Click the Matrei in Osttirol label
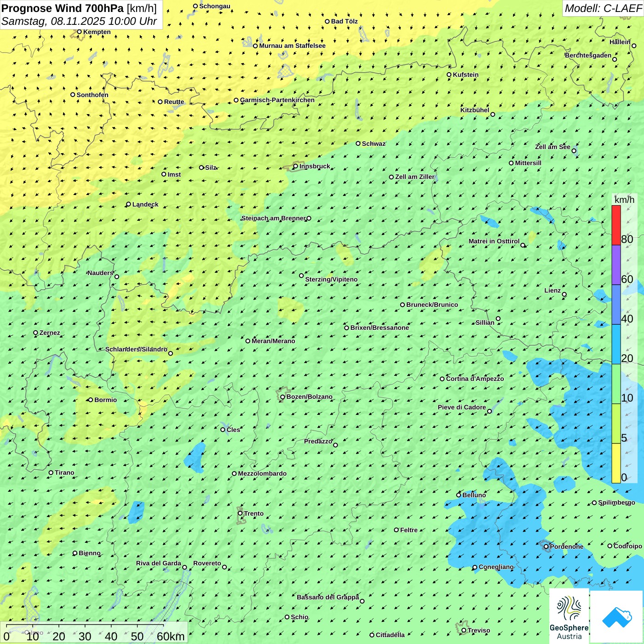The image size is (644, 644). (494, 241)
